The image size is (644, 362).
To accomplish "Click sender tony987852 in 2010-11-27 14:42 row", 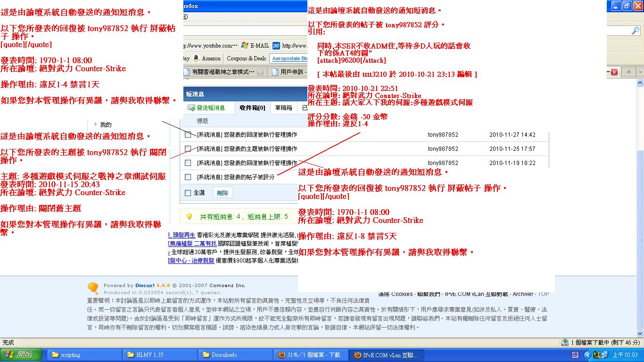I will [443, 135].
